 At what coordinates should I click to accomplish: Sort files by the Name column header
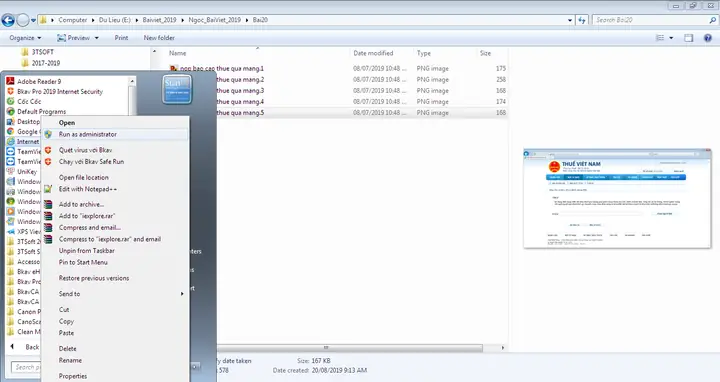point(178,53)
